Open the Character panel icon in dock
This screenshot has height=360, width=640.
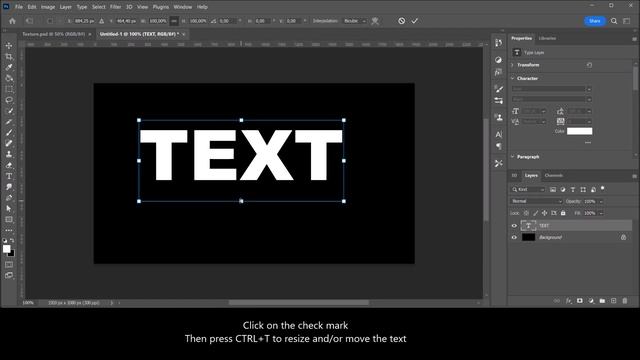click(498, 134)
